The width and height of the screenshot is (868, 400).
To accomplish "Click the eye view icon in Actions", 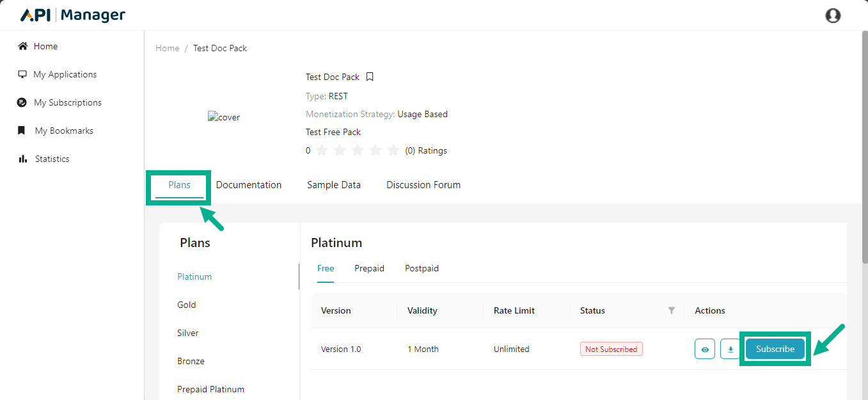I will tap(704, 349).
